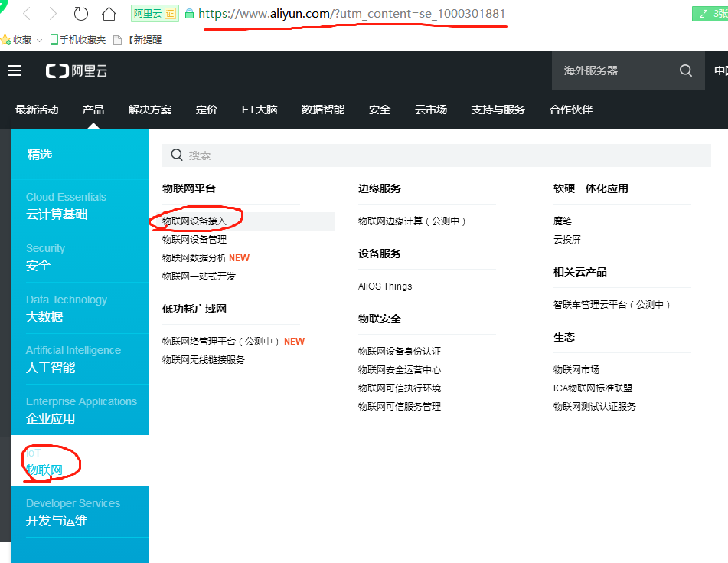The width and height of the screenshot is (728, 563).
Task: Open the 魔笔 link
Action: tap(562, 221)
